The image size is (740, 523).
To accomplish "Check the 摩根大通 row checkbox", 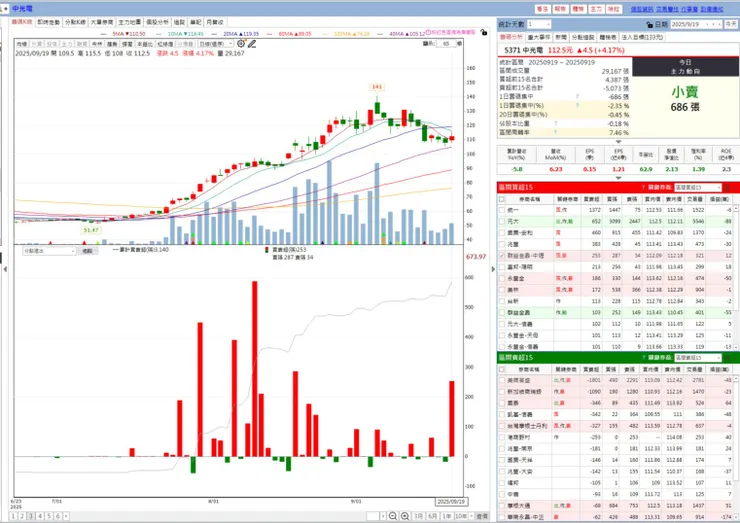I will click(502, 506).
